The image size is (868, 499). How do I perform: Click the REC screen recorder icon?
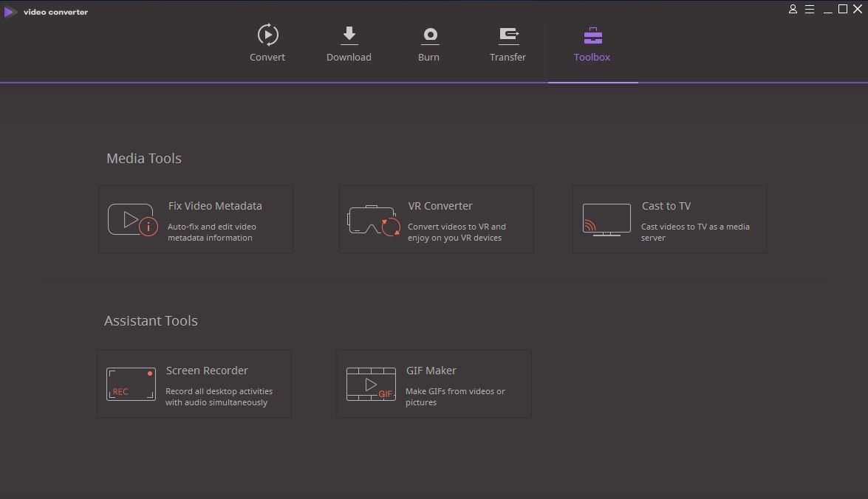(x=131, y=384)
